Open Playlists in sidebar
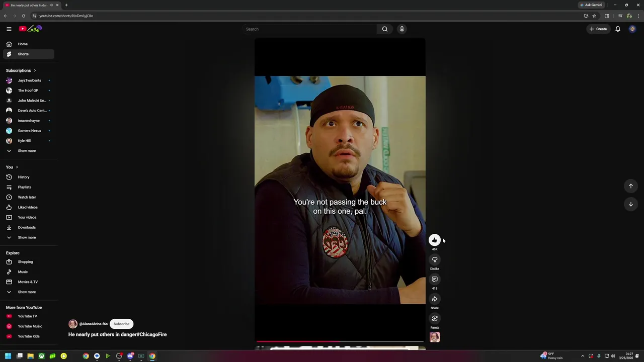The image size is (644, 362). coord(28,187)
